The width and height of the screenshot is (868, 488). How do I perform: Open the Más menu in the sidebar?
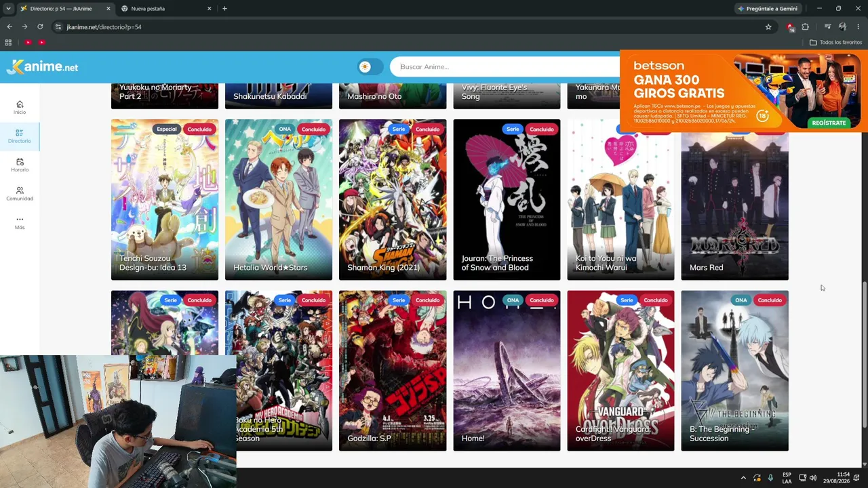tap(20, 223)
